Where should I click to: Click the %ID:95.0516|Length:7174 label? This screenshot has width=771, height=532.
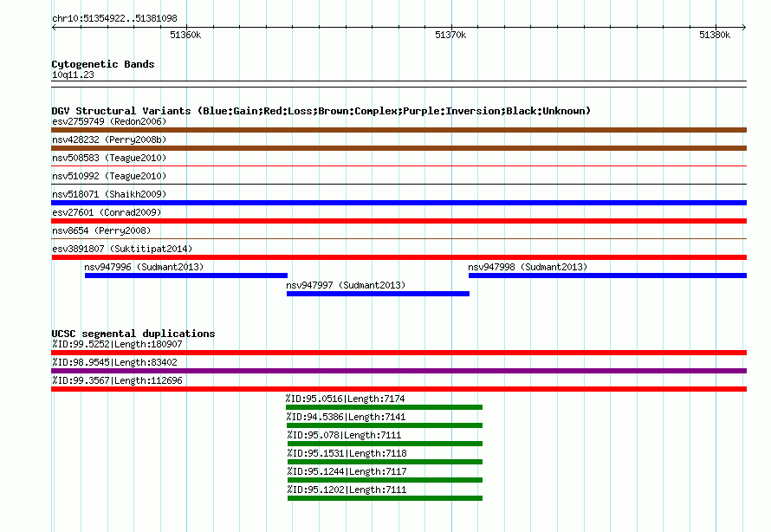[x=345, y=399]
